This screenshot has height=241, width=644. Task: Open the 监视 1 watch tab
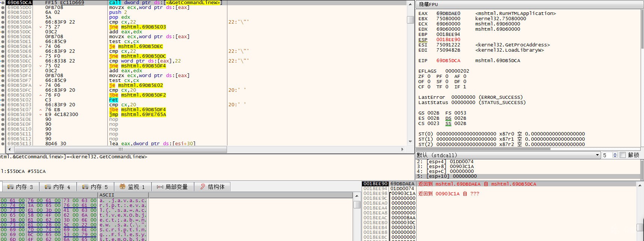click(x=132, y=187)
